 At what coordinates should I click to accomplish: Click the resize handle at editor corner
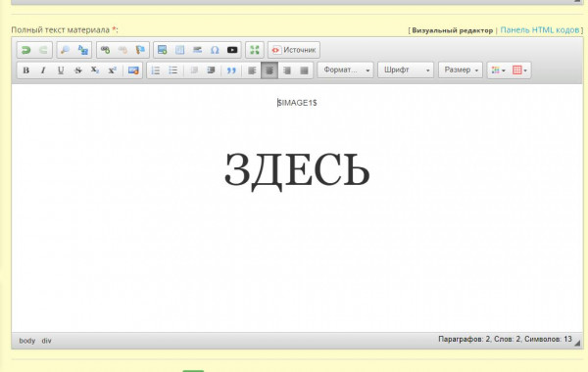577,343
